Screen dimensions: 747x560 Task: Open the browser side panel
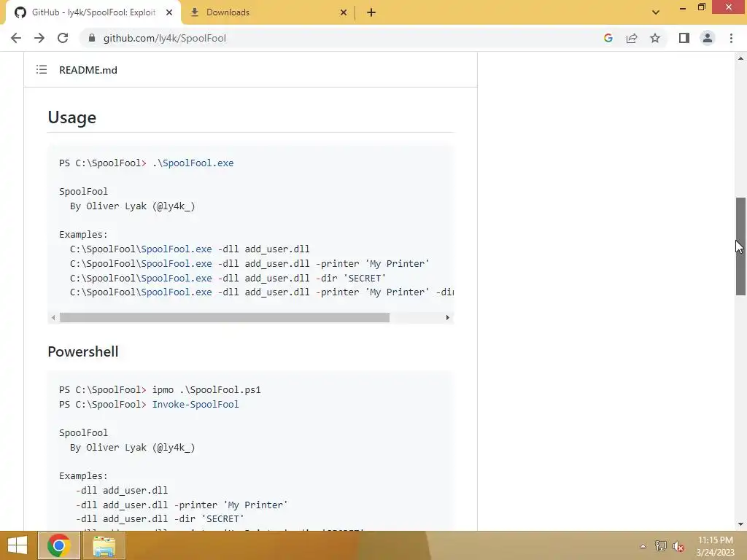684,38
